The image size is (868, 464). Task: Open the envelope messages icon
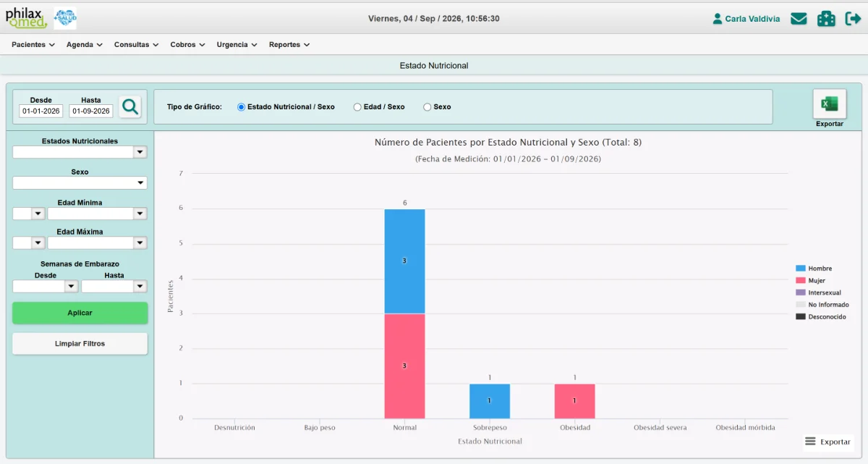(x=799, y=19)
